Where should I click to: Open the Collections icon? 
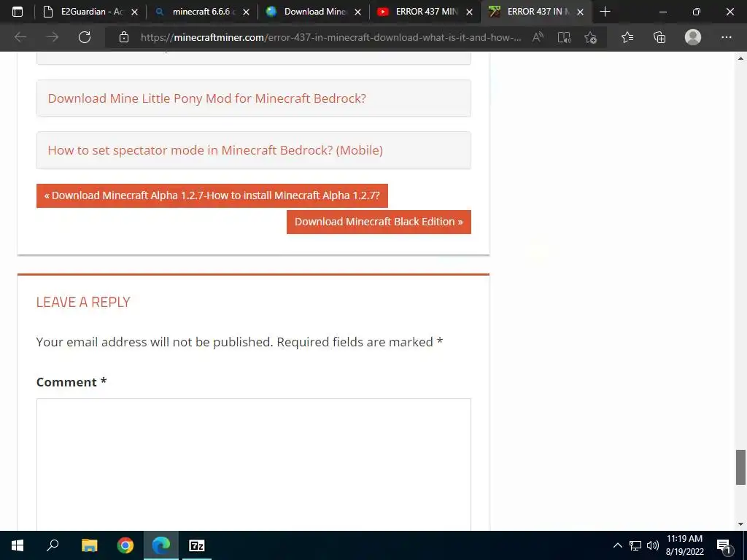pos(659,37)
